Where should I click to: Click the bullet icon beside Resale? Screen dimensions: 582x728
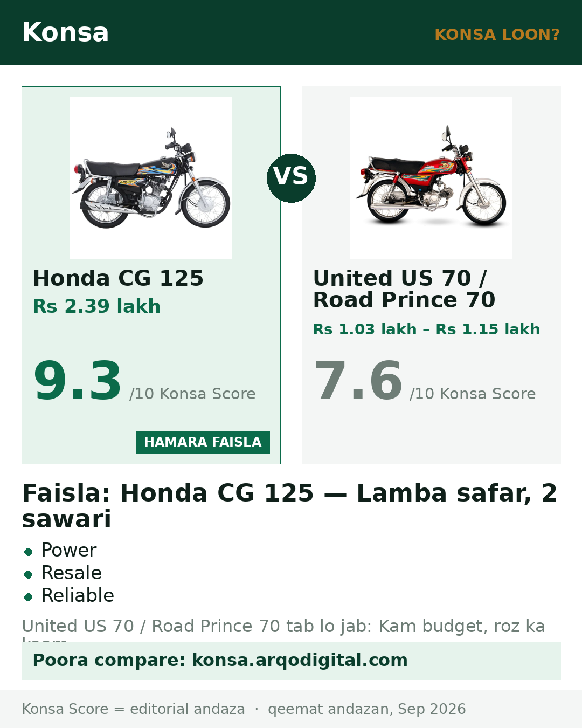coord(29,574)
